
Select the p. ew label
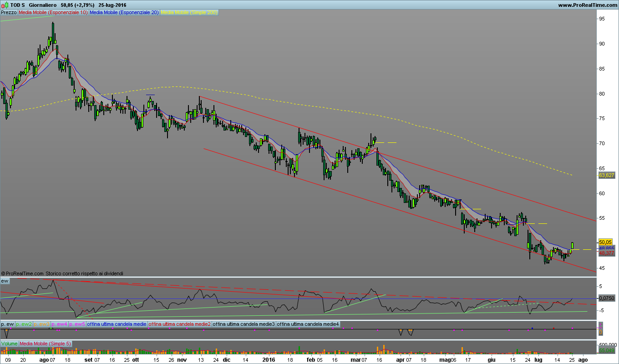tap(7, 324)
